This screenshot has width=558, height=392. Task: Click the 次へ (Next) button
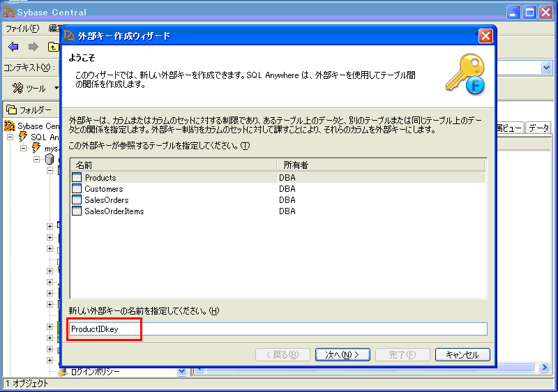click(x=342, y=354)
